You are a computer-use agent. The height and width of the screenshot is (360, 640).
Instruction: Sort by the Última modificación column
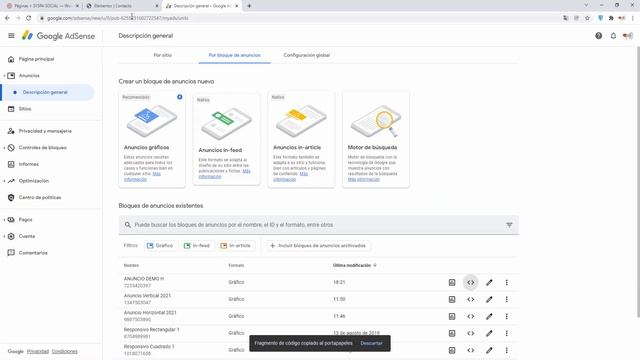tap(354, 265)
